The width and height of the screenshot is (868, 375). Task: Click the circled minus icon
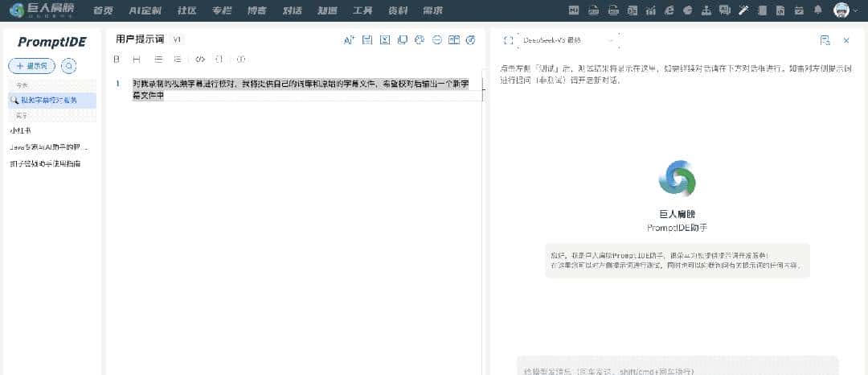pyautogui.click(x=436, y=40)
